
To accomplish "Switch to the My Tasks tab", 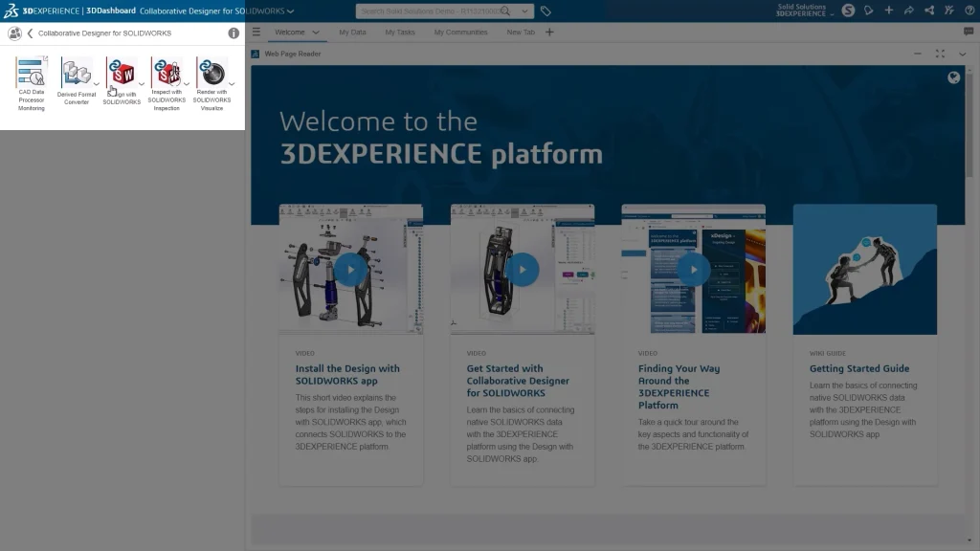I will point(400,33).
